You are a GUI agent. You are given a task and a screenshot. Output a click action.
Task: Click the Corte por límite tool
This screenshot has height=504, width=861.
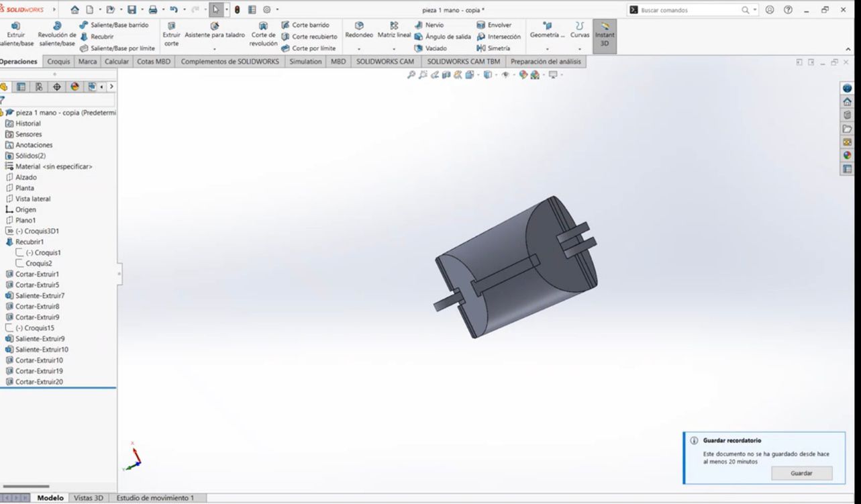pyautogui.click(x=309, y=48)
